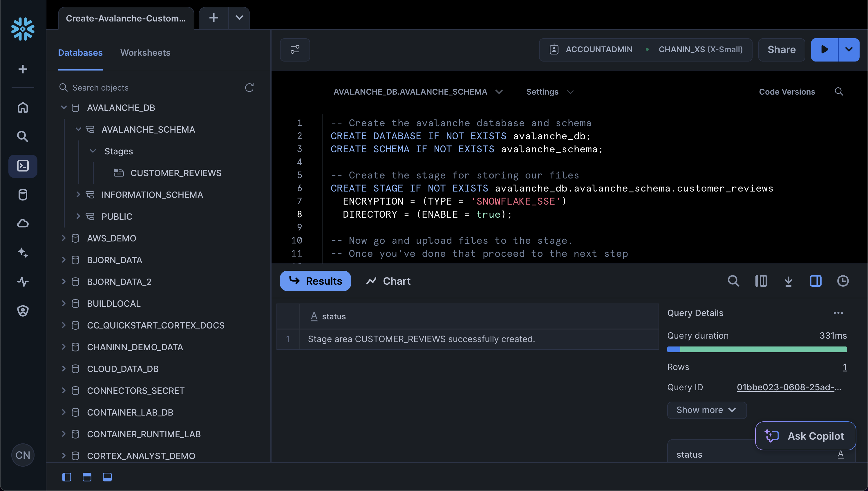868x491 pixels.
Task: Download the query results
Action: pyautogui.click(x=788, y=281)
